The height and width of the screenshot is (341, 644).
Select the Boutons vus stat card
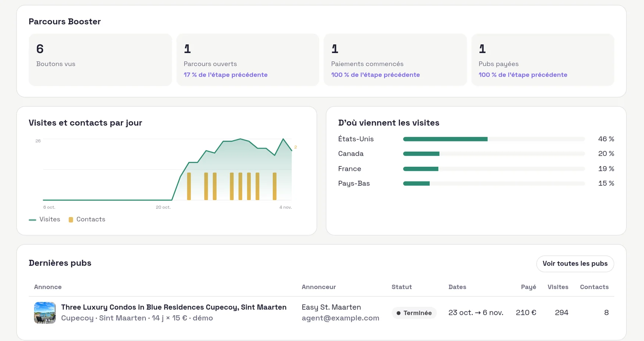[x=100, y=60]
